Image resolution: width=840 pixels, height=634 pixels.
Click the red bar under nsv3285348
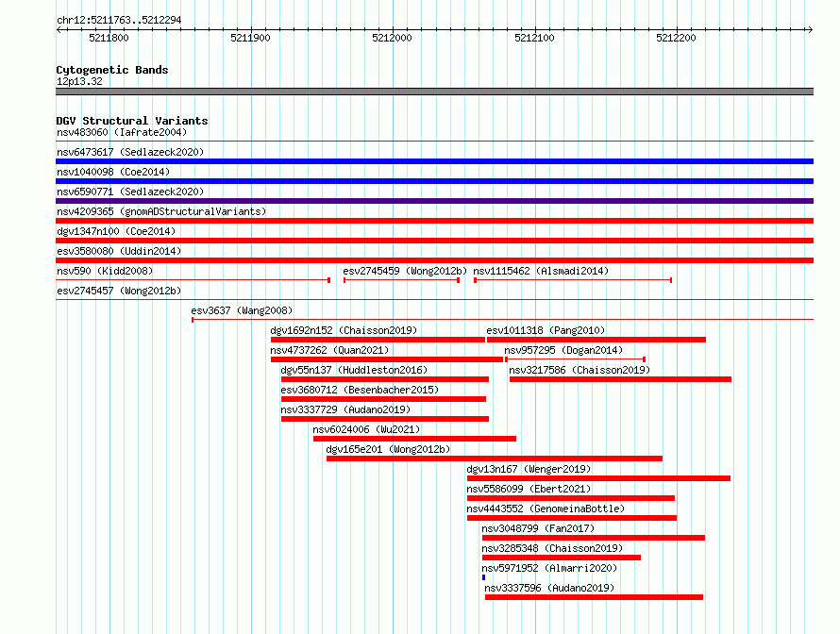pos(562,558)
